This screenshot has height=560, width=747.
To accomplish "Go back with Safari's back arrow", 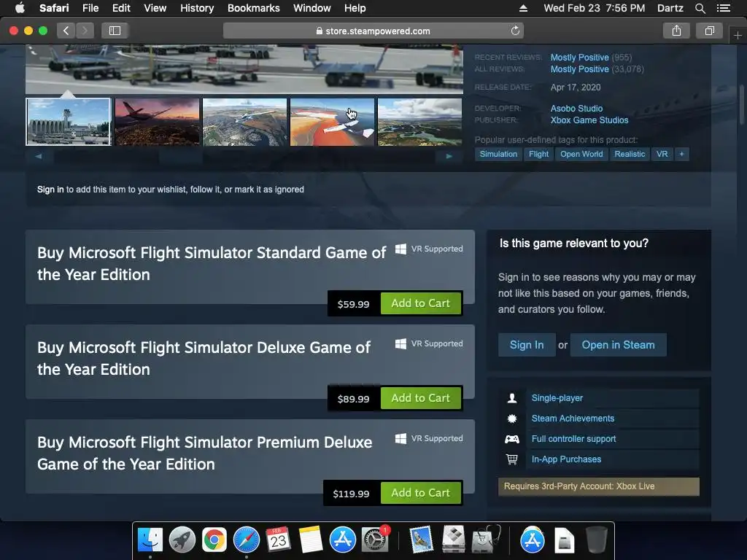I will click(66, 31).
